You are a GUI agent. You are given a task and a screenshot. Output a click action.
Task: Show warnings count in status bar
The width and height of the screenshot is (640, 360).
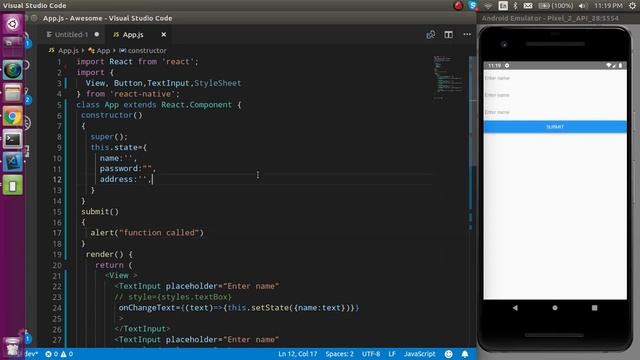[x=67, y=354]
